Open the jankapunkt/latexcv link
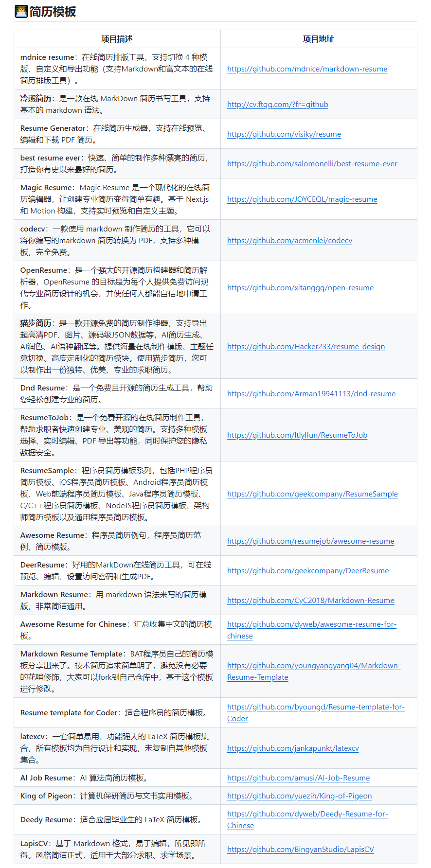Image resolution: width=431 pixels, height=868 pixels. (293, 748)
